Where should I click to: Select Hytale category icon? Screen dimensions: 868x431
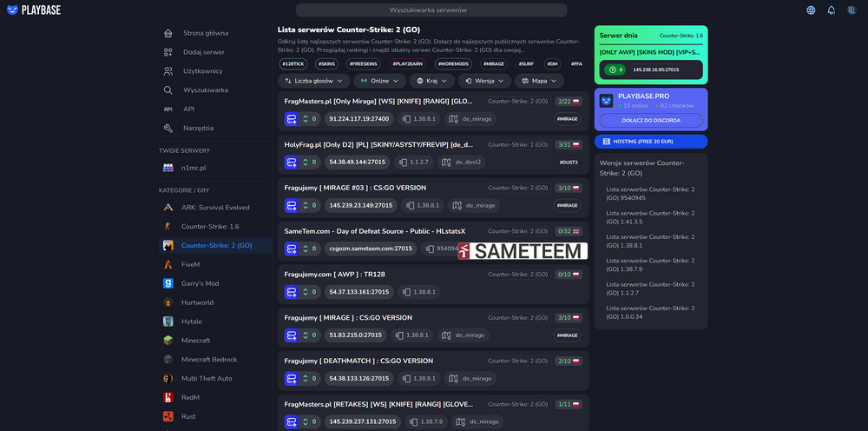click(x=168, y=322)
